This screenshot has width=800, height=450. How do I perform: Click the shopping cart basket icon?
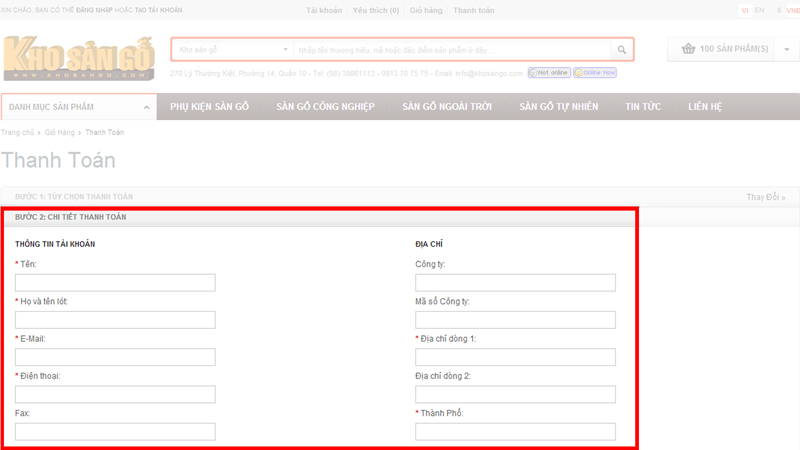pyautogui.click(x=688, y=49)
